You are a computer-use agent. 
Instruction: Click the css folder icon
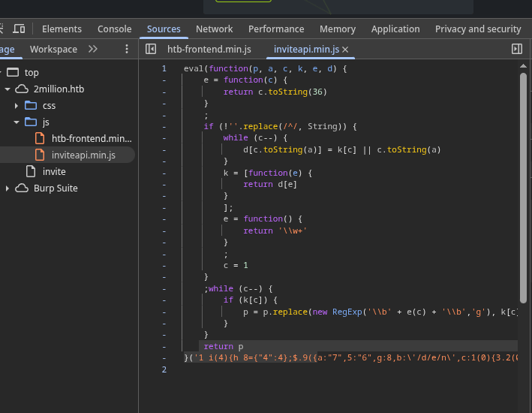pyautogui.click(x=31, y=105)
